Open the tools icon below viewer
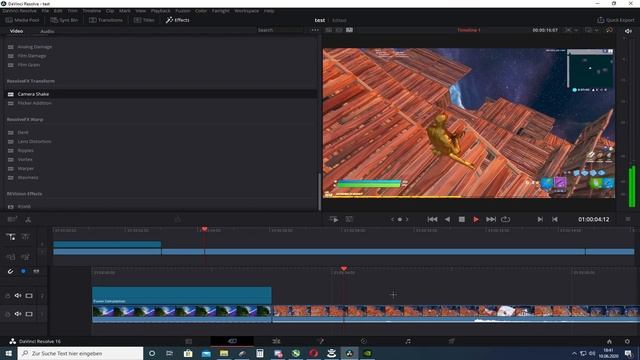The image size is (640, 360). [333, 220]
